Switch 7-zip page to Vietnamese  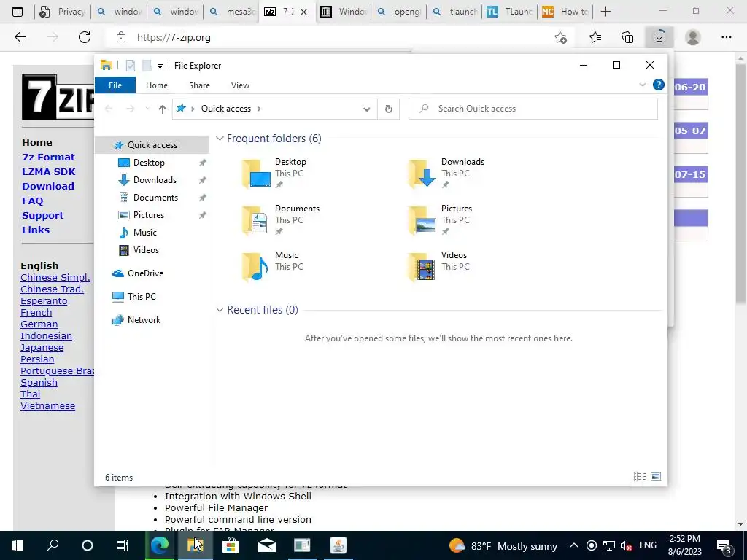point(47,405)
